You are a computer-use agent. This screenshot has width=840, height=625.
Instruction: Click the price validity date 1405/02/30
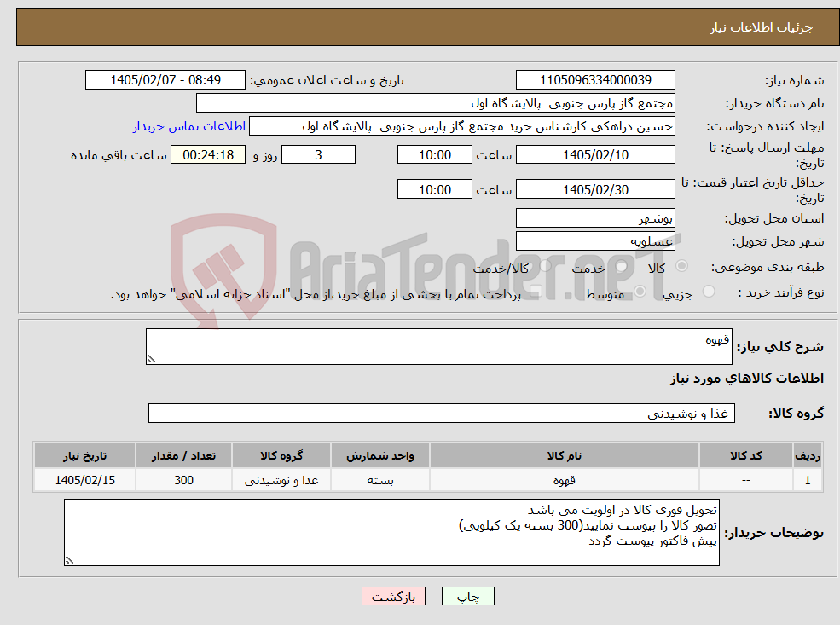point(595,189)
